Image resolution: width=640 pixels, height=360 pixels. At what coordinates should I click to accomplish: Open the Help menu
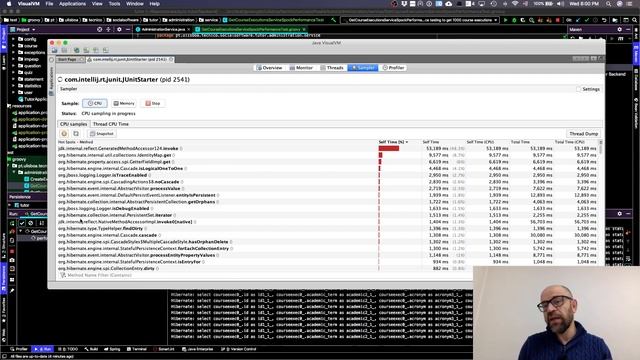click(x=155, y=4)
